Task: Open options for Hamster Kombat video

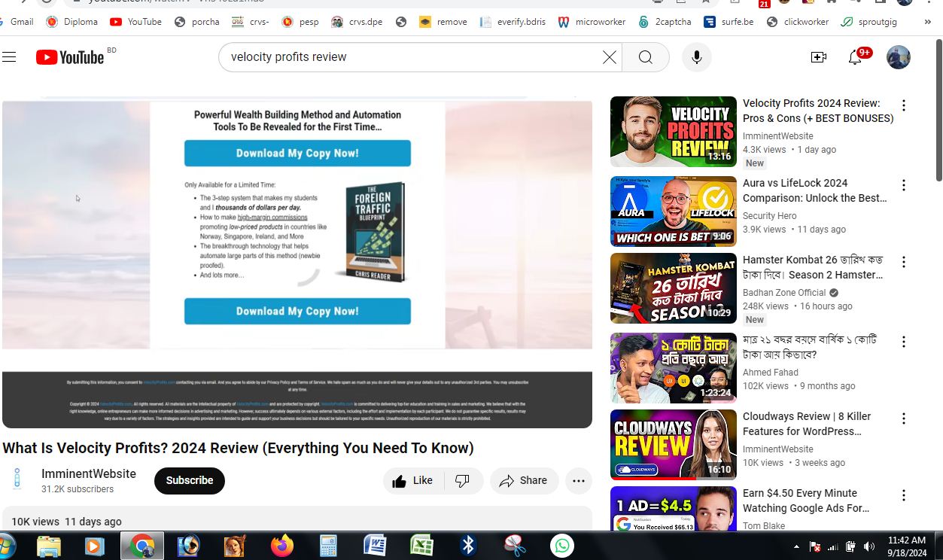Action: point(904,262)
